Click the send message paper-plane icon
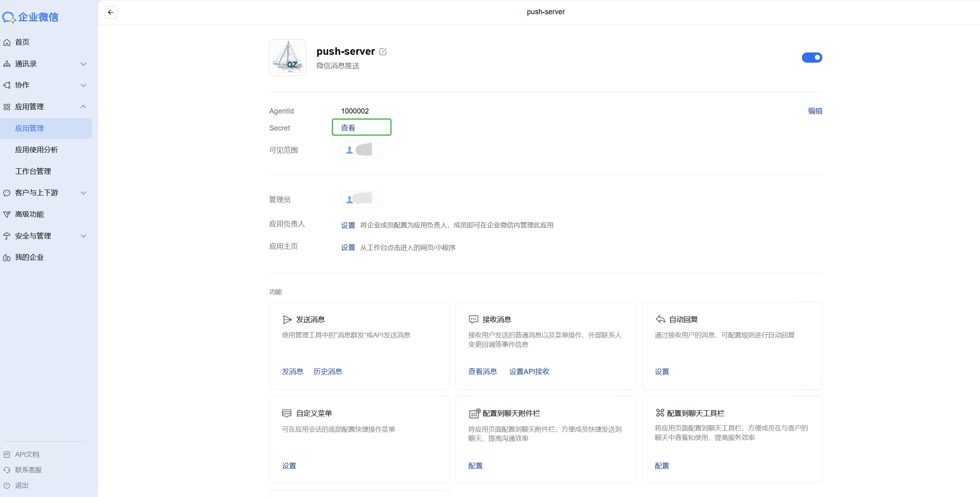This screenshot has width=980, height=497. click(x=287, y=320)
